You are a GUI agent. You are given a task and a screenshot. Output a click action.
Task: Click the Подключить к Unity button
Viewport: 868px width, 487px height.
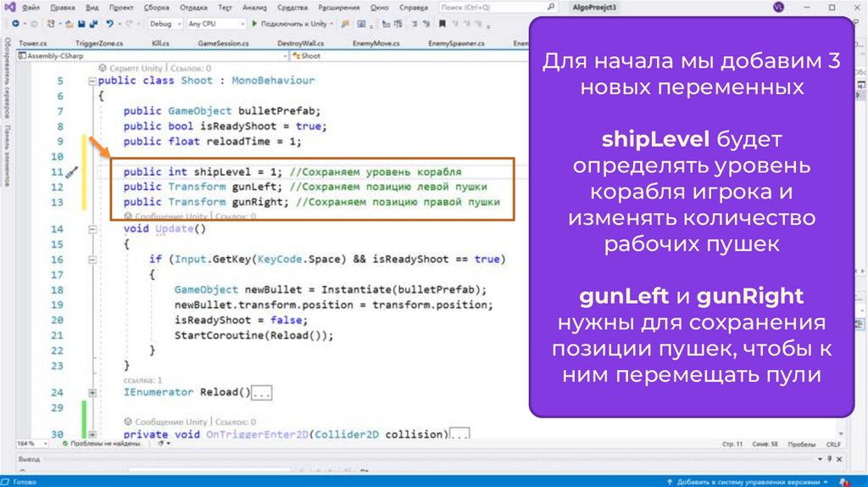[x=293, y=24]
